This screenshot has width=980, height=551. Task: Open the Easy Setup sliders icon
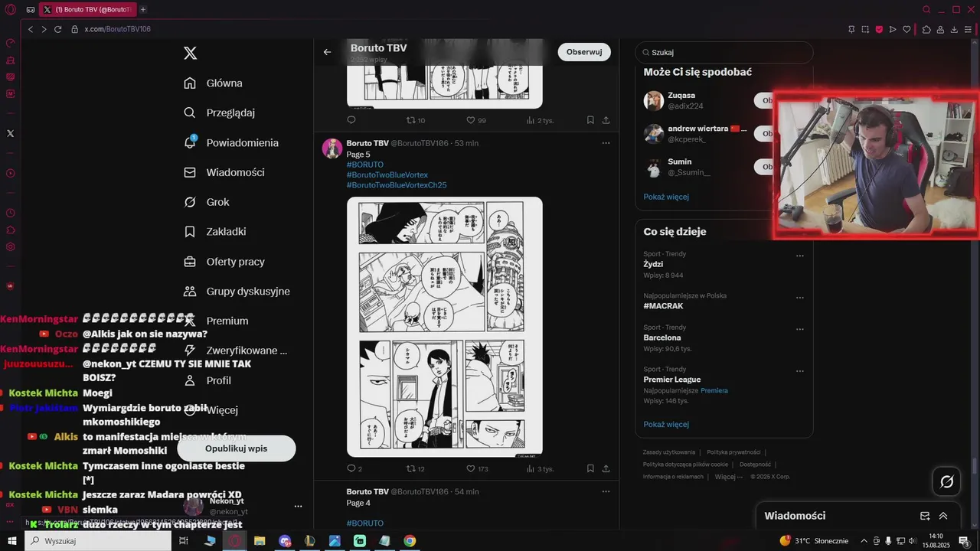[x=969, y=29]
